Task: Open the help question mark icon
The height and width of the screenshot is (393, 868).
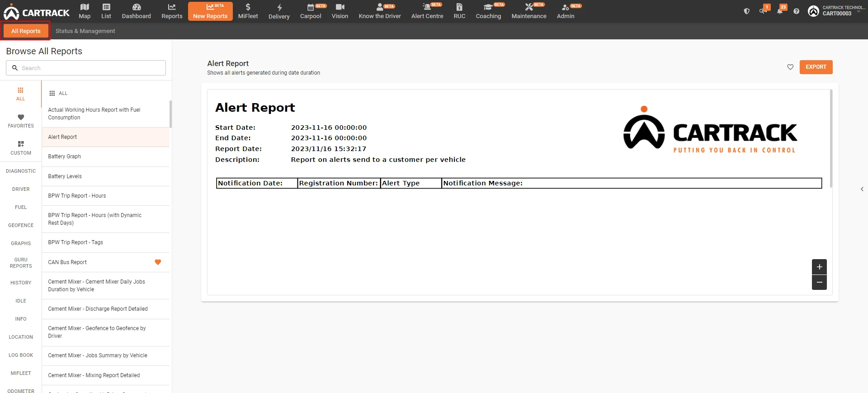Action: click(797, 11)
